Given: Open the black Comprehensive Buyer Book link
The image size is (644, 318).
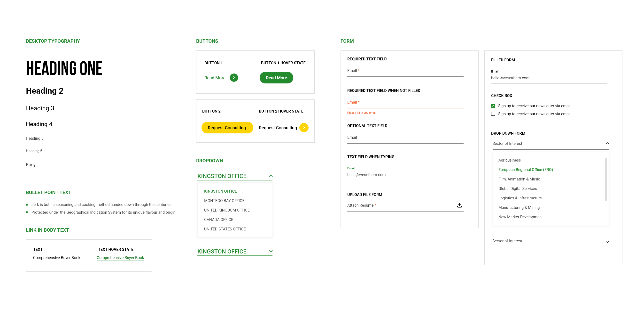Looking at the screenshot, I should 56,258.
